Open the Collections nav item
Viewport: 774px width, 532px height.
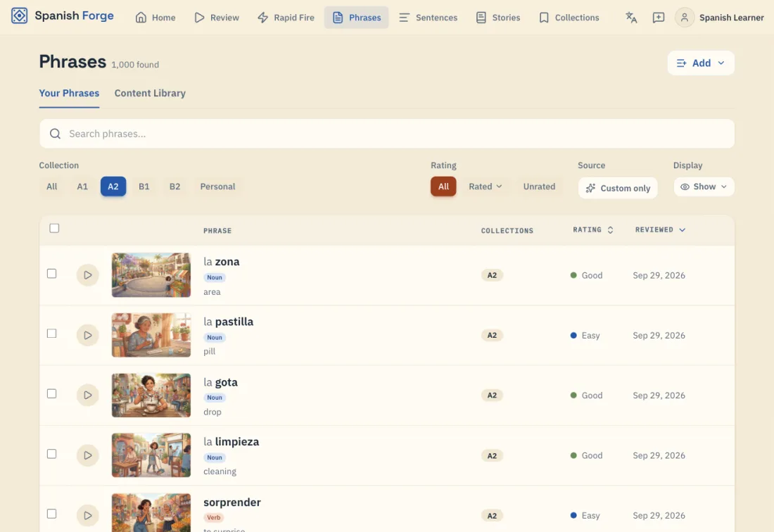[569, 18]
